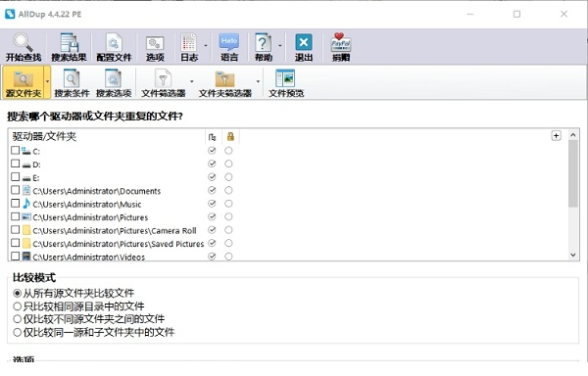Click the Music note folder icon
The image size is (588, 376).
(x=26, y=204)
